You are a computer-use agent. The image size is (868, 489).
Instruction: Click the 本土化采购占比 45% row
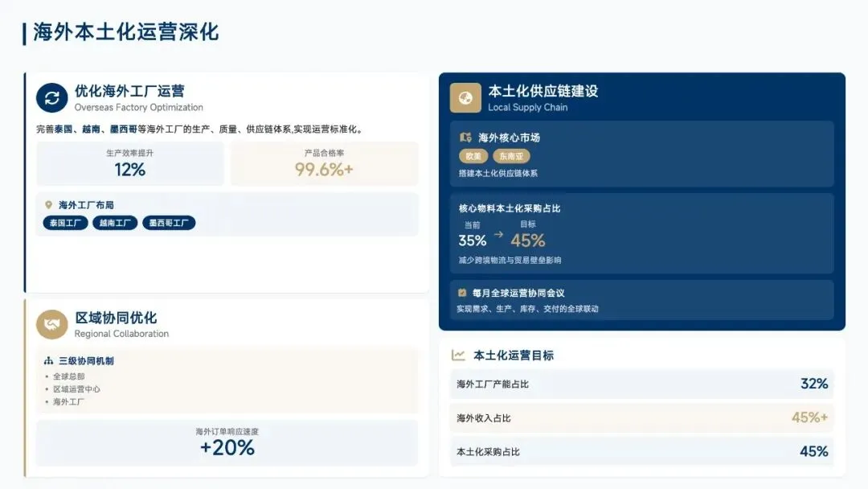(641, 451)
